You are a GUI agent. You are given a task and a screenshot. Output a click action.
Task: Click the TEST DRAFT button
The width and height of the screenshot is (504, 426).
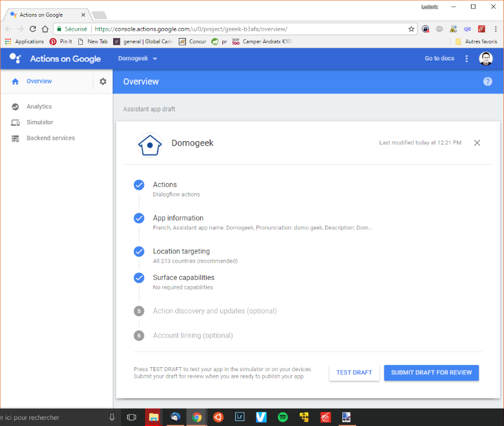tap(354, 373)
